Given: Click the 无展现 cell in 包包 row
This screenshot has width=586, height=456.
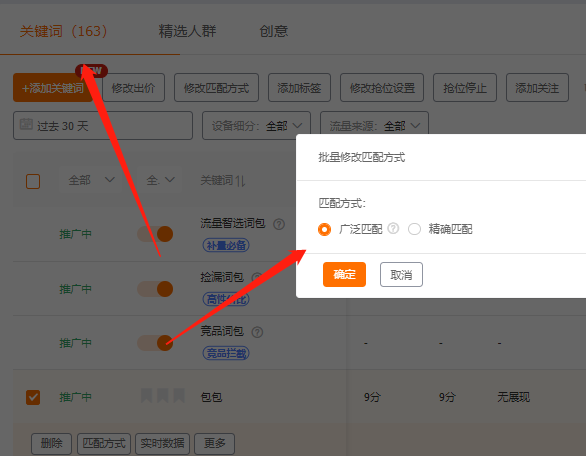Looking at the screenshot, I should tap(513, 397).
